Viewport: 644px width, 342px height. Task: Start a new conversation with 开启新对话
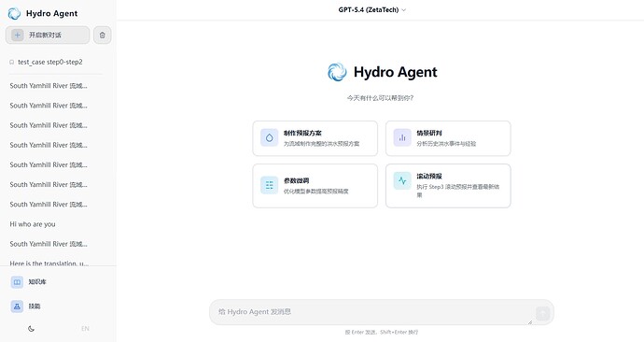tap(48, 35)
